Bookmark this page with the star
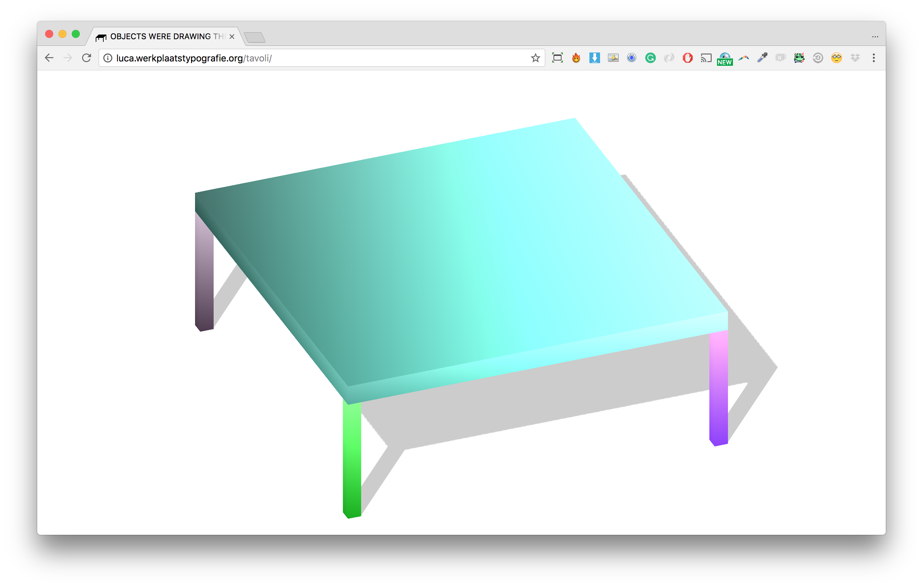The width and height of the screenshot is (923, 588). [x=535, y=58]
